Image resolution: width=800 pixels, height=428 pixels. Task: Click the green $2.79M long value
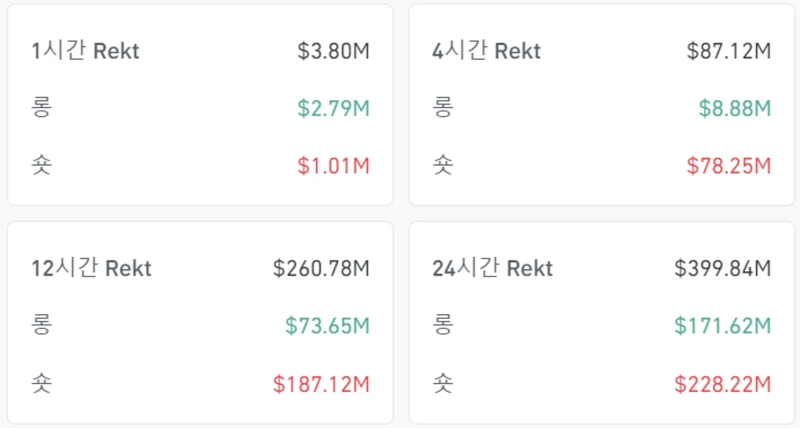point(333,108)
